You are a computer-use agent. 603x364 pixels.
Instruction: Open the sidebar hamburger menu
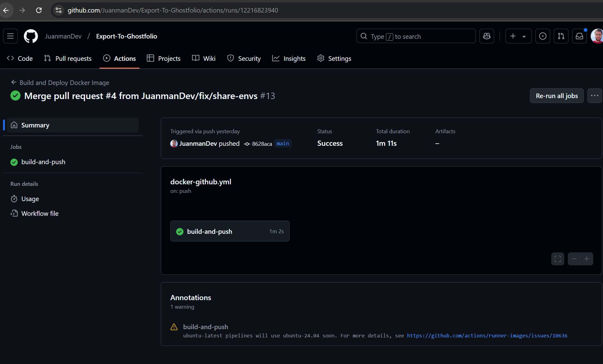[x=10, y=36]
